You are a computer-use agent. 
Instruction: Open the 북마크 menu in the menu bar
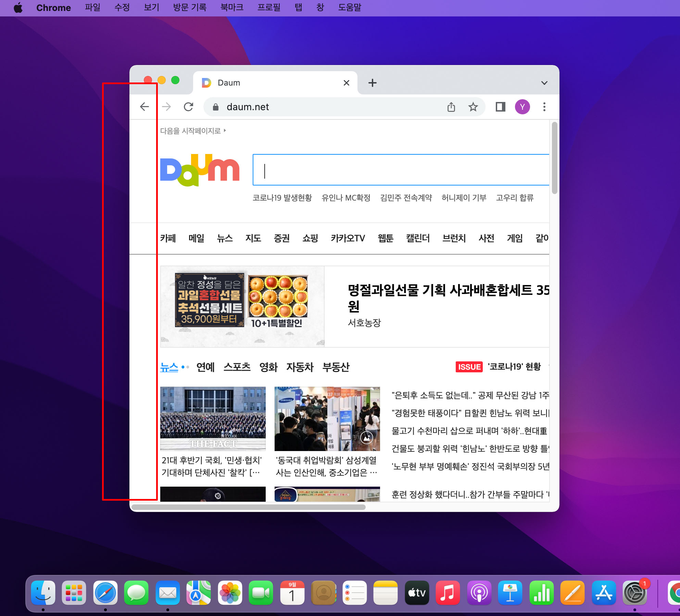point(231,8)
